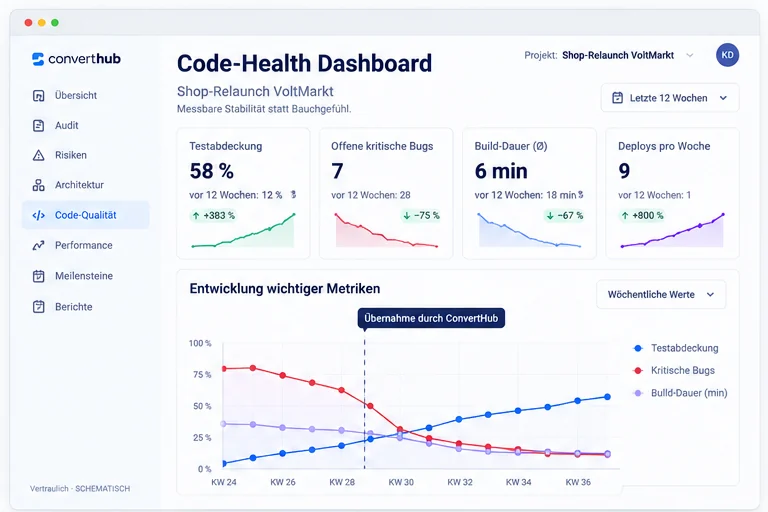Screen dimensions: 768x512
Task: Click the small icon after 'vor 12 Wochen: 18 min'
Action: 580,195
